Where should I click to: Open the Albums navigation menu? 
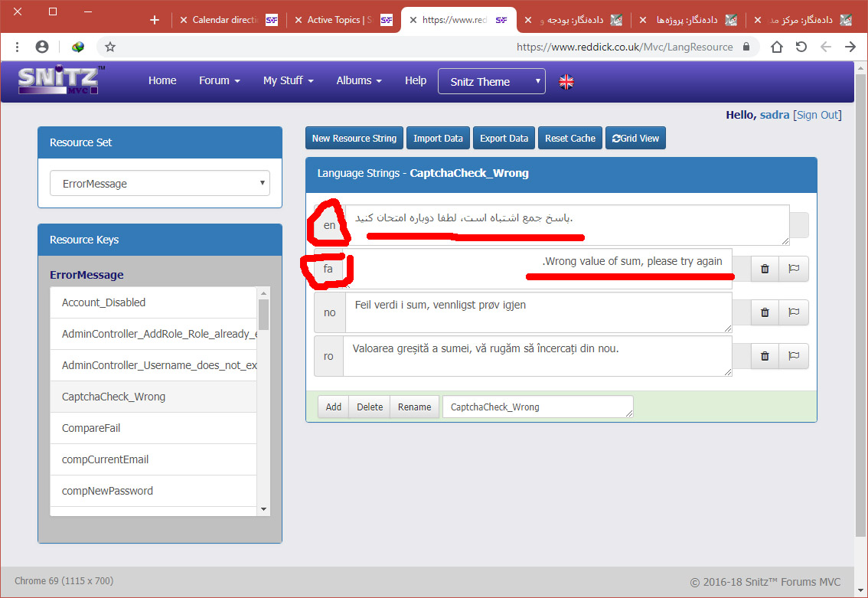tap(359, 80)
